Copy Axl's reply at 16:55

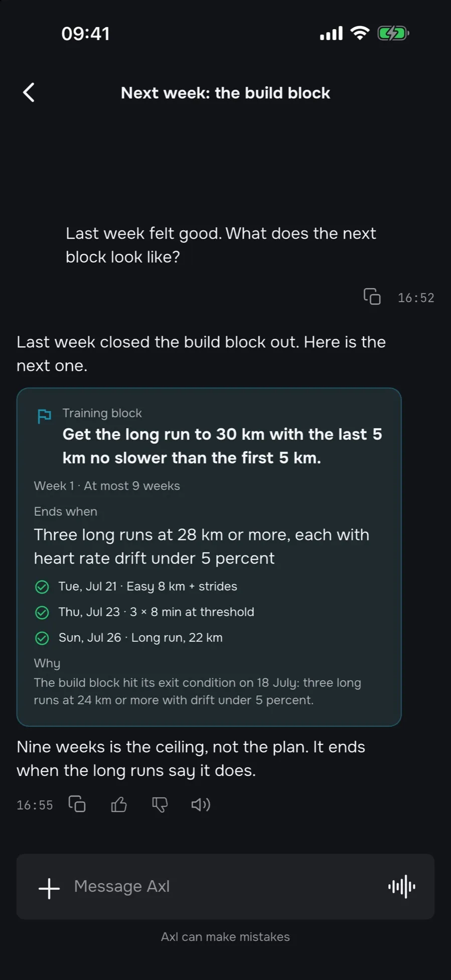[x=77, y=804]
